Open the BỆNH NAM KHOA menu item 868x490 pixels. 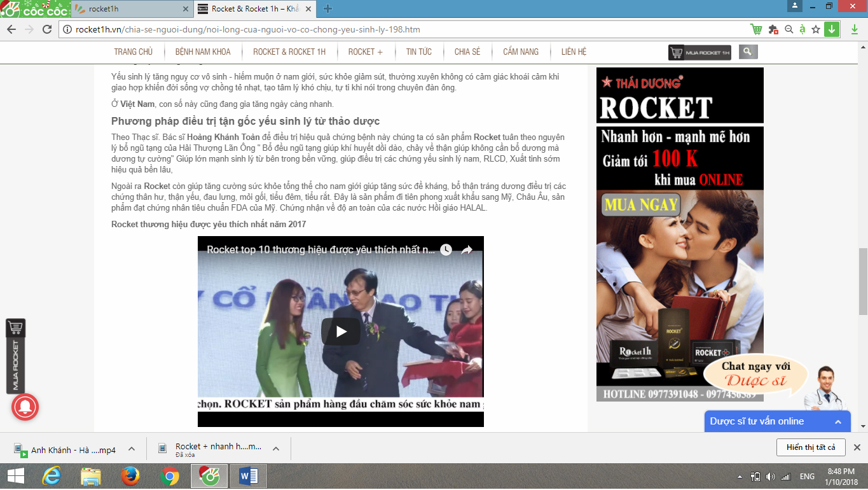203,52
